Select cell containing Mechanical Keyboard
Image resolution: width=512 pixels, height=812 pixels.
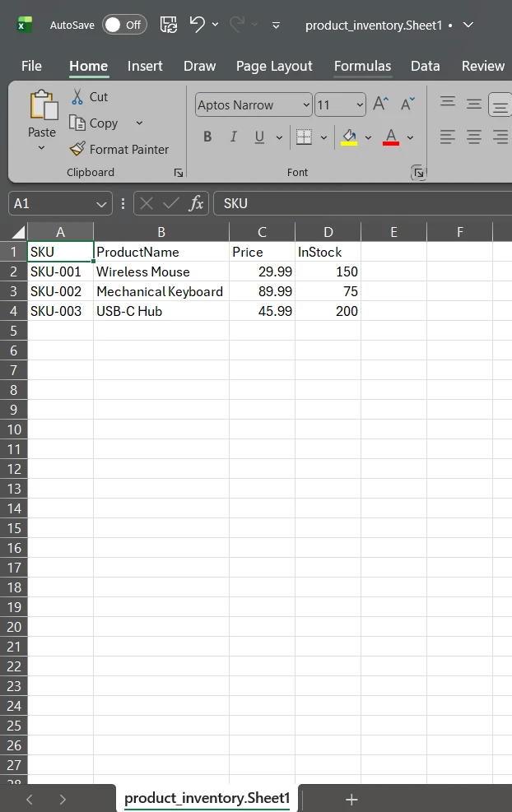click(160, 291)
